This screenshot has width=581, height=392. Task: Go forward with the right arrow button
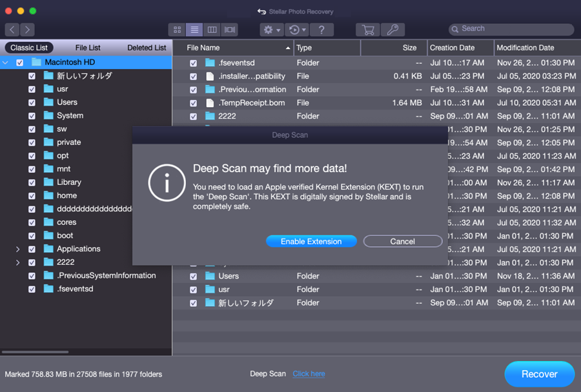coord(27,30)
